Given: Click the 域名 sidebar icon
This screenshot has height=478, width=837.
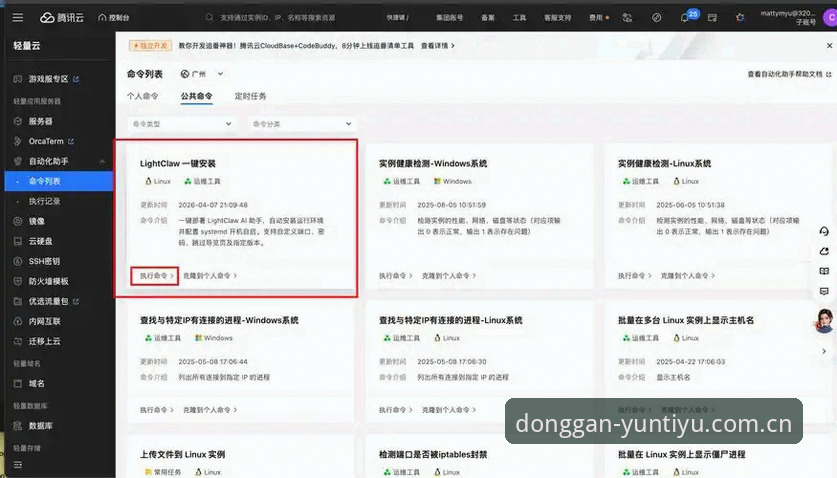Looking at the screenshot, I should [18, 383].
